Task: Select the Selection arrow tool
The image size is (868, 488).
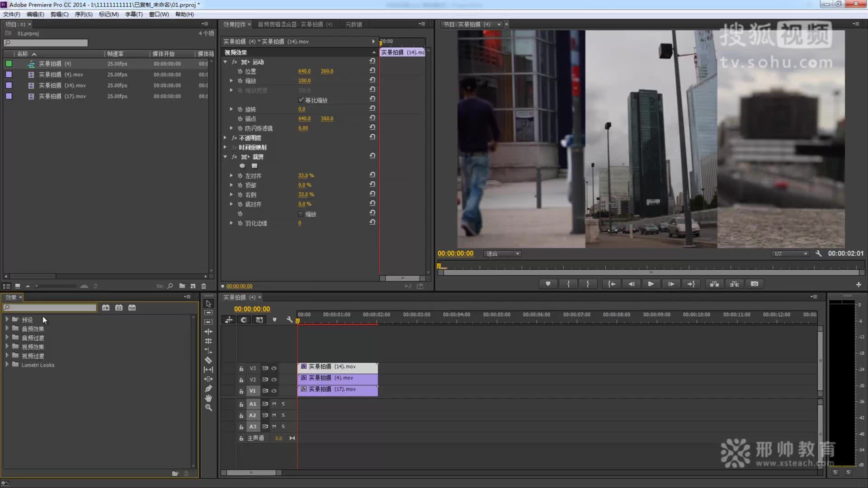Action: coord(208,304)
